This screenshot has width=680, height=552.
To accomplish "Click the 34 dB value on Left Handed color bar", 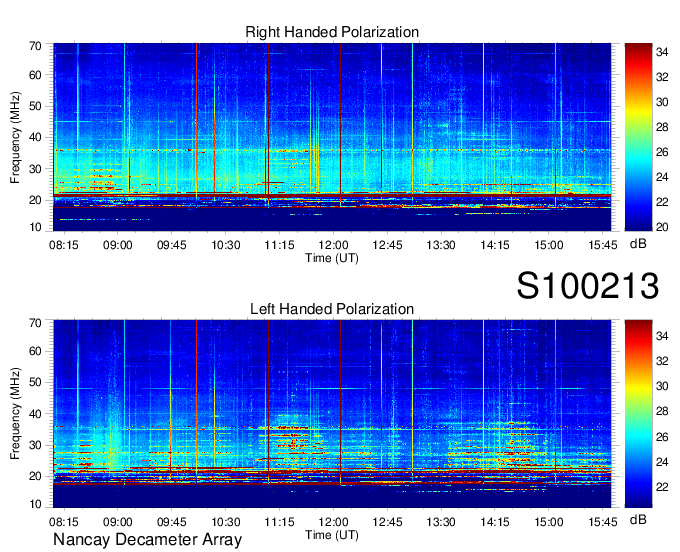I will (662, 336).
